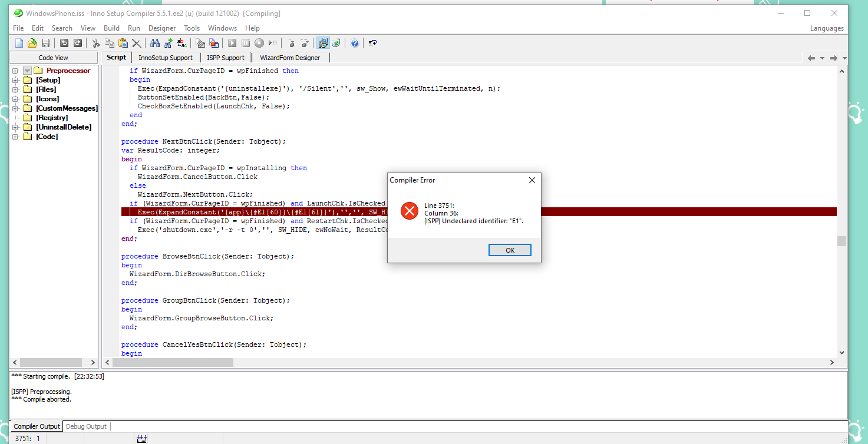Click the Step Over debug icon
868x444 pixels.
coord(305,43)
